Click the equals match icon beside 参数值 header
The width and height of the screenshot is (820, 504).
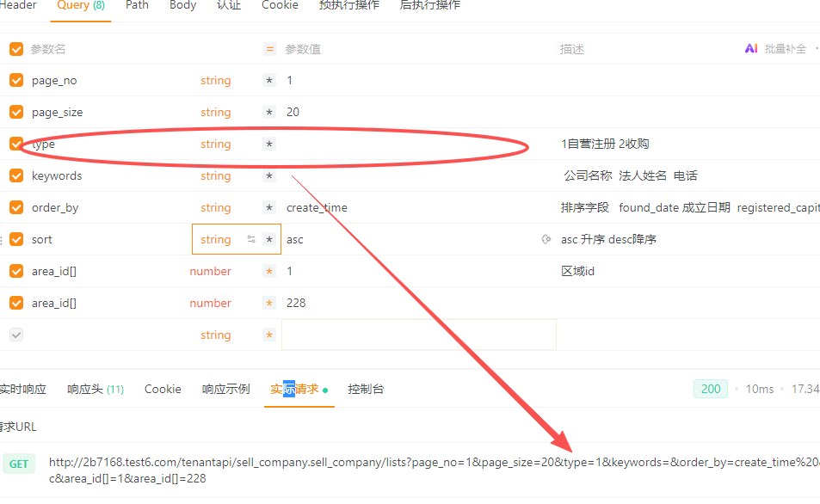(x=269, y=49)
